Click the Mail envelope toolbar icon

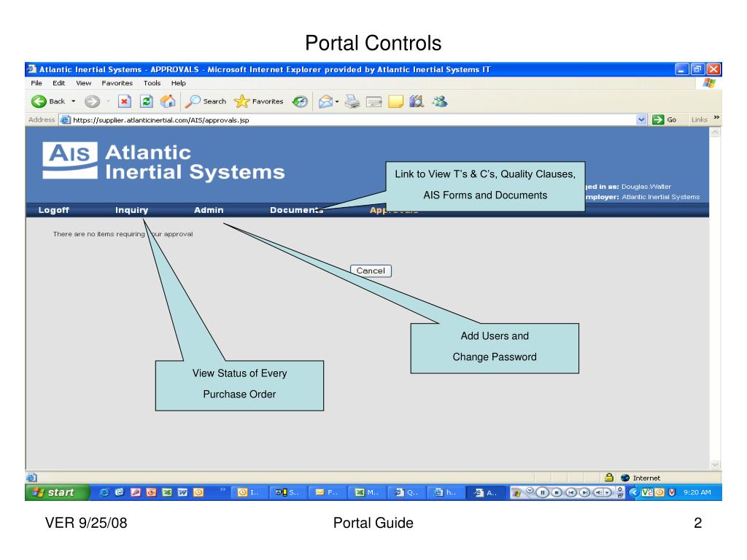pyautogui.click(x=325, y=101)
